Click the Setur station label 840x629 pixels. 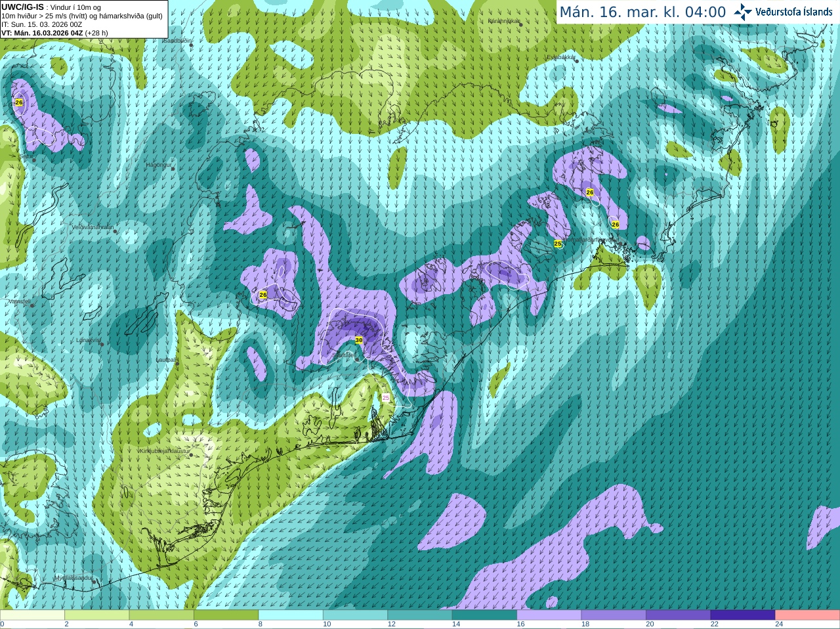(x=26, y=156)
